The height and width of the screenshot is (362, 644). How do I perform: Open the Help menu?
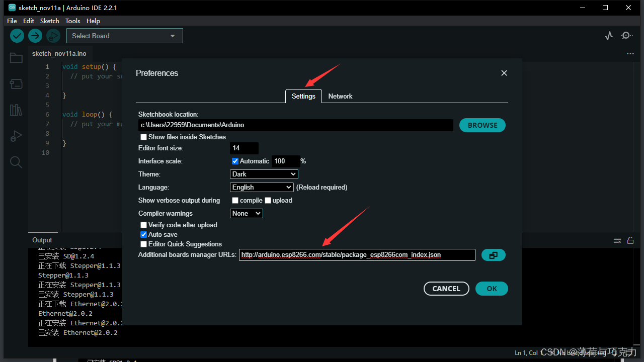pos(93,21)
